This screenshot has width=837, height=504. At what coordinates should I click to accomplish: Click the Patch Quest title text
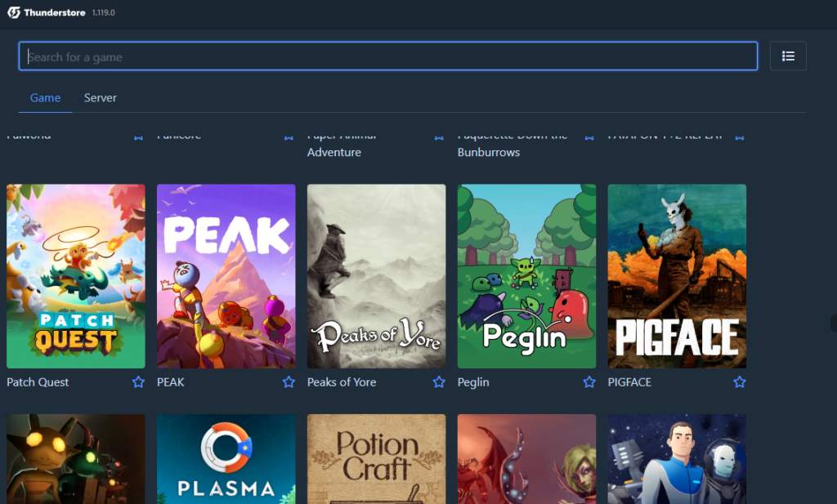[x=38, y=382]
